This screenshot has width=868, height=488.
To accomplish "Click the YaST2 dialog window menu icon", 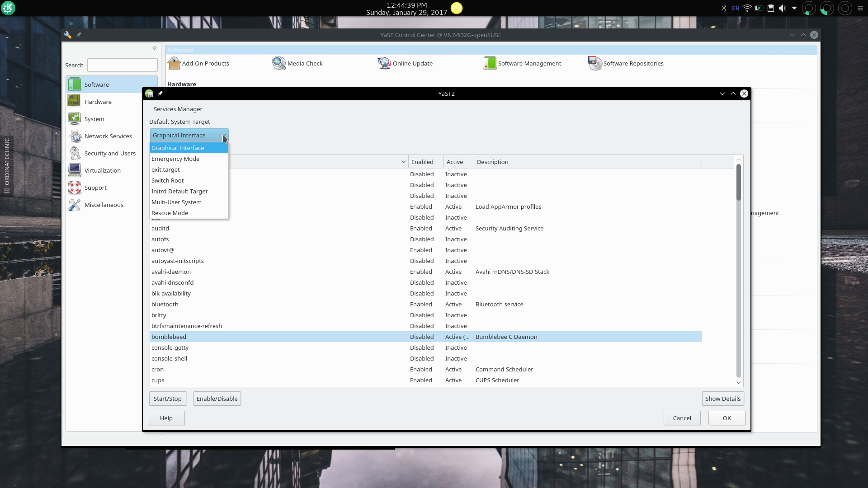I will 149,94.
